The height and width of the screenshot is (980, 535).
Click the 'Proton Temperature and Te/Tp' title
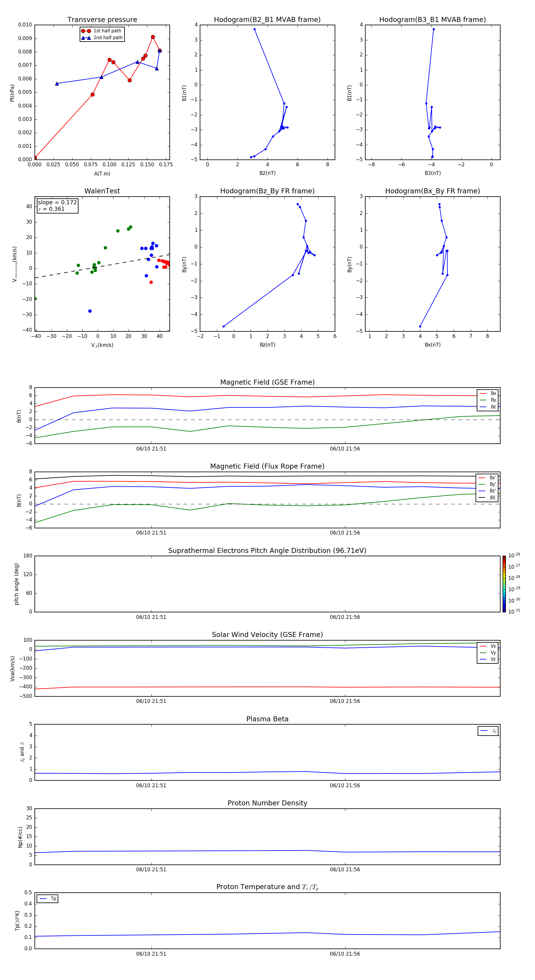(x=267, y=887)
